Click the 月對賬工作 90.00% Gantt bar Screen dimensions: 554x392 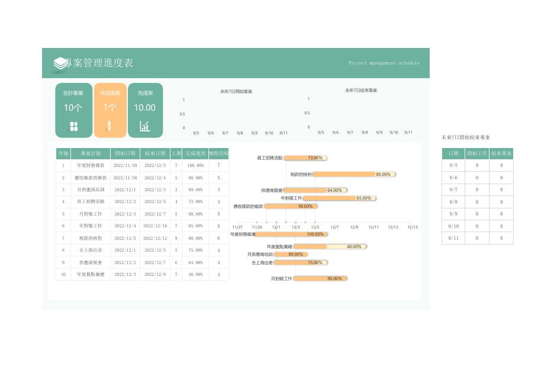point(320,278)
